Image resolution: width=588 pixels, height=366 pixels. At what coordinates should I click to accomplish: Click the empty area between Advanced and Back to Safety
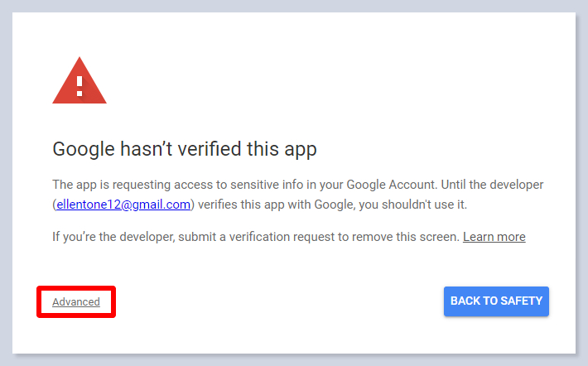click(273, 302)
